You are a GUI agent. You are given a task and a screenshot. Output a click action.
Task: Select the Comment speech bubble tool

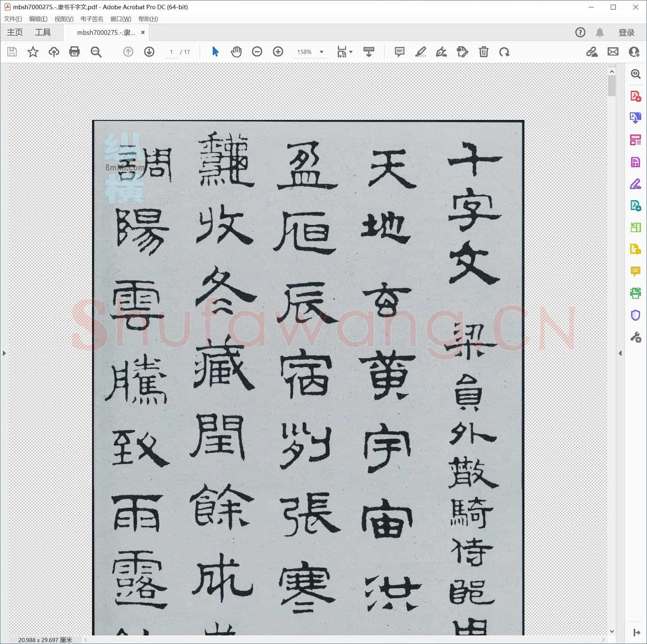pos(399,52)
